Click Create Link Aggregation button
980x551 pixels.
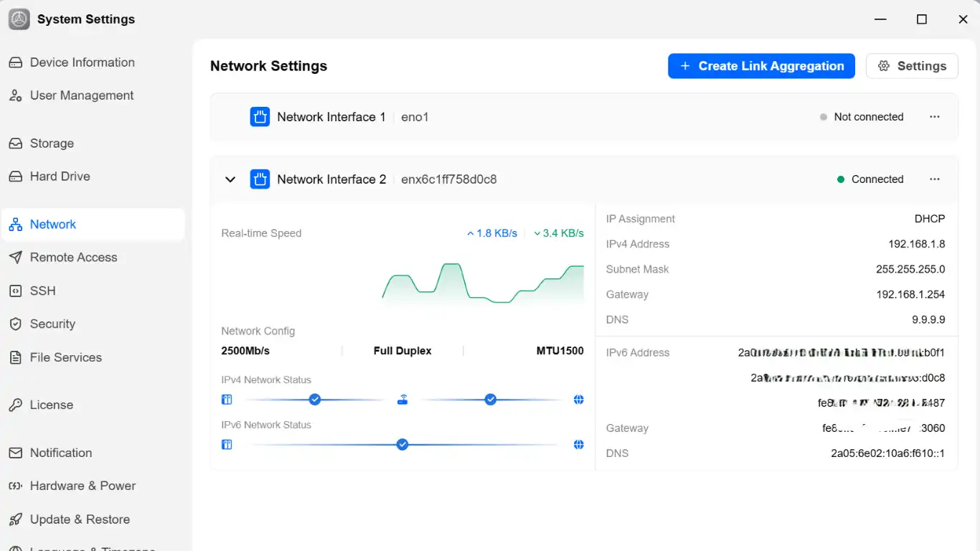pos(761,66)
